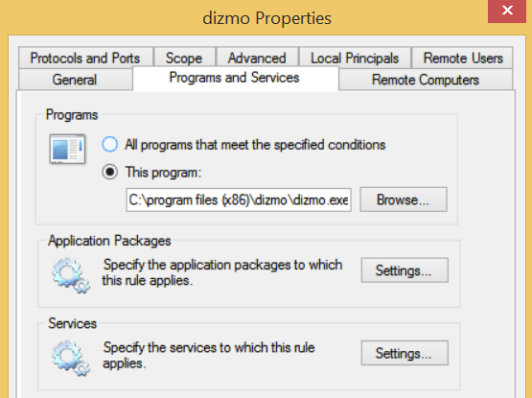Select the Programs and Services tab

click(235, 78)
